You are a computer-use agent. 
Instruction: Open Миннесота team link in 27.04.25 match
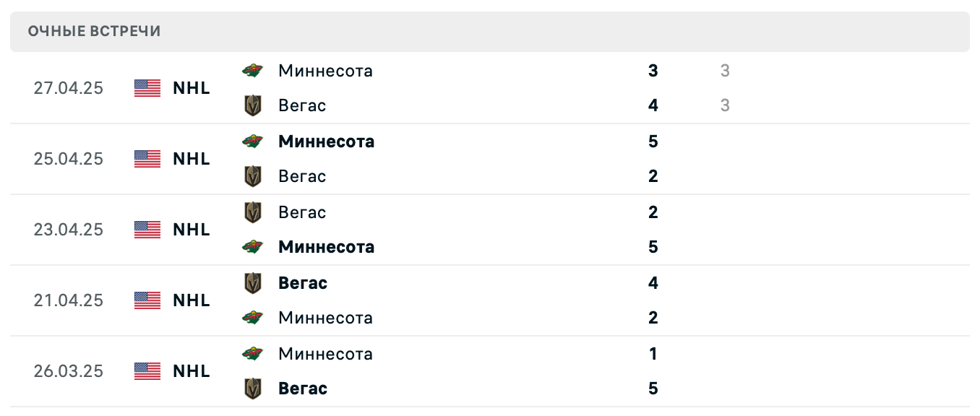pyautogui.click(x=325, y=71)
